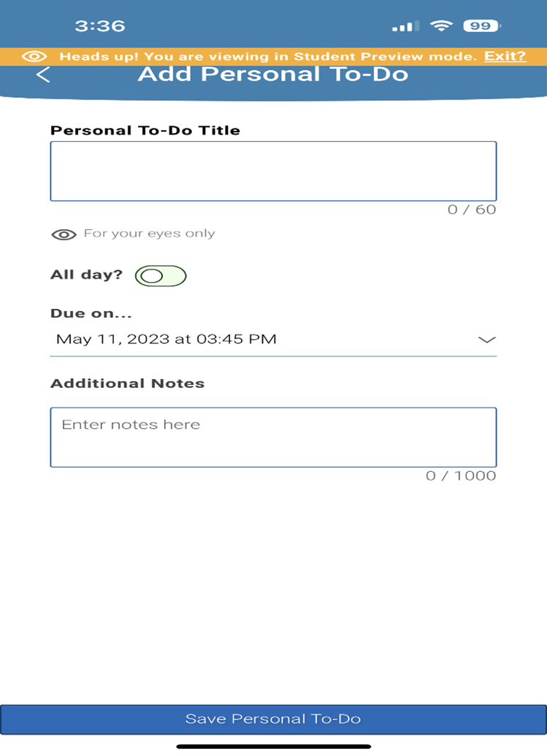Tap the Wi-Fi icon in status bar

tap(441, 26)
